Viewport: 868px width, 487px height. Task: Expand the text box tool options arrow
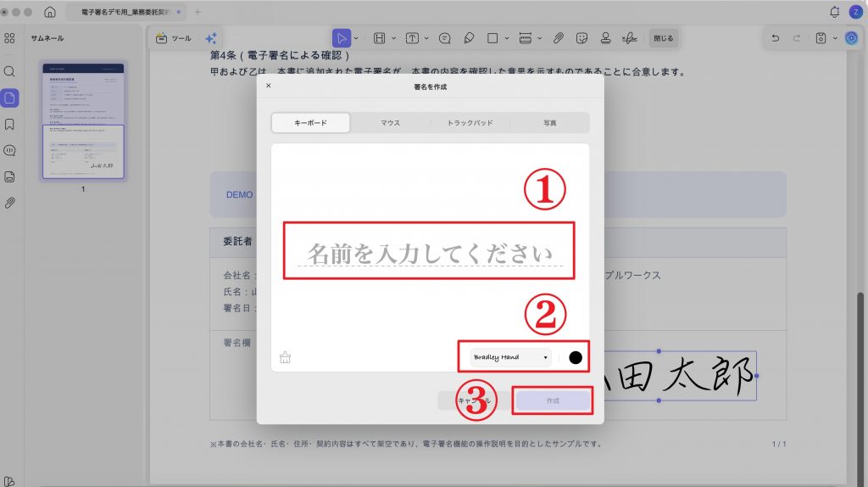426,38
